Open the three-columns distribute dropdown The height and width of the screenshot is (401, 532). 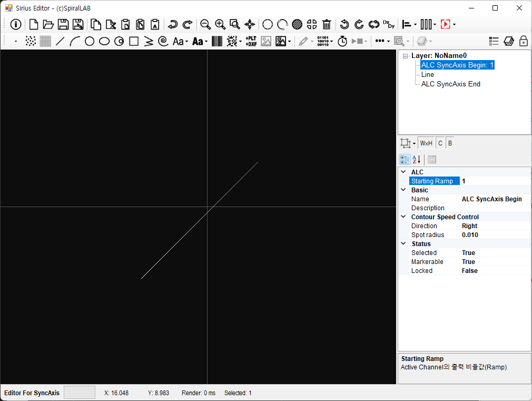coord(435,24)
